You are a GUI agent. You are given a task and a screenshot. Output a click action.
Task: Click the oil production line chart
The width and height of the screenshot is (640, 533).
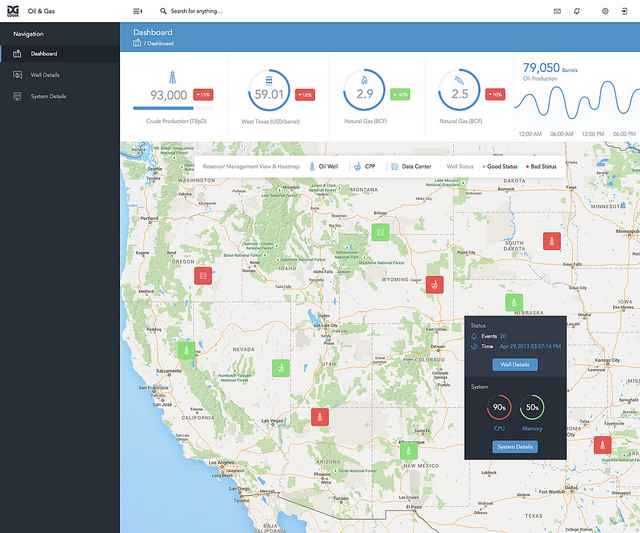click(x=577, y=100)
